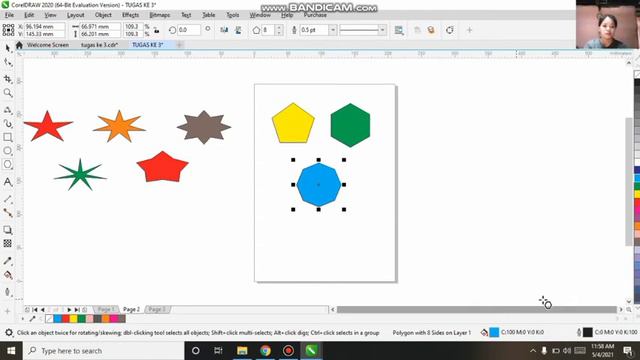Click the horizontal scrollbar thumb

476,310
